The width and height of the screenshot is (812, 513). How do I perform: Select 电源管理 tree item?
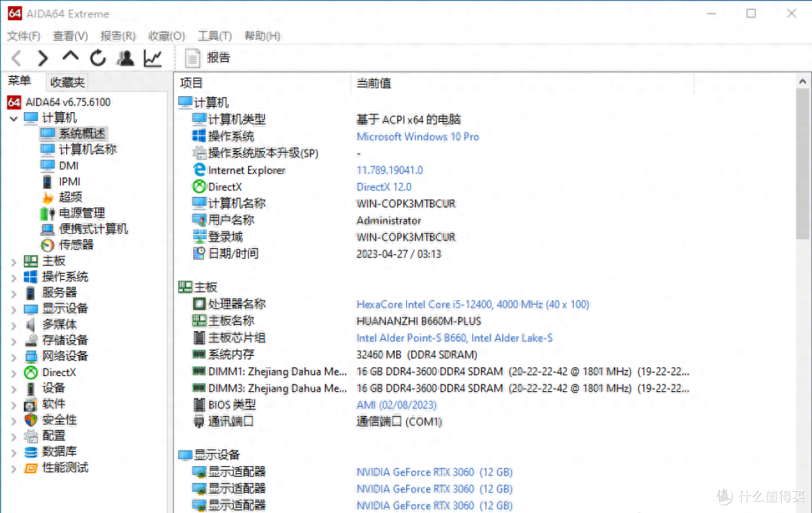[82, 214]
